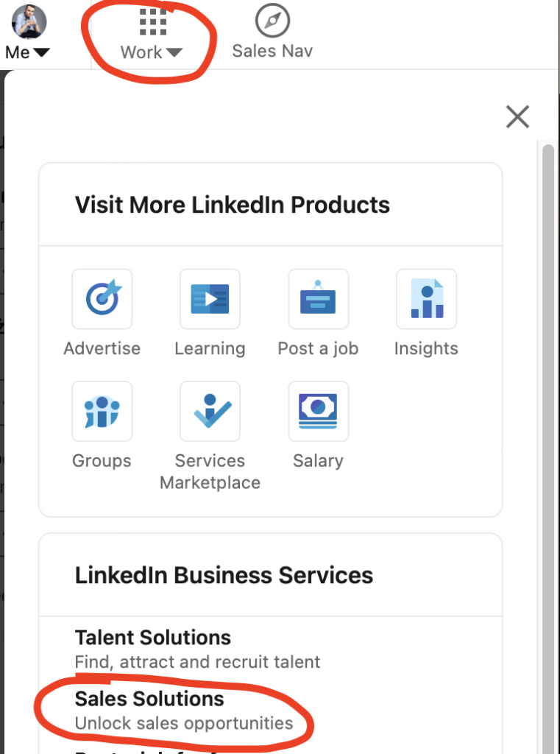Expand the Me profile dropdown arrow
The height and width of the screenshot is (754, 560).
tap(41, 52)
